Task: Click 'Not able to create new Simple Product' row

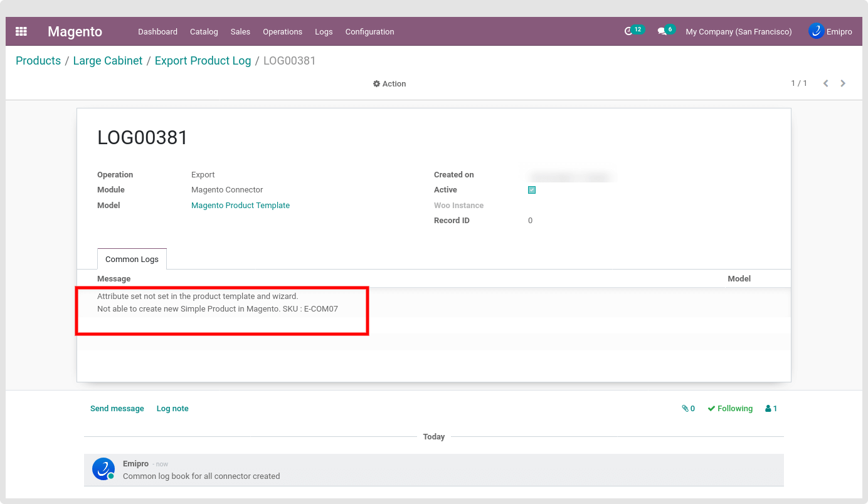Action: coord(218,309)
